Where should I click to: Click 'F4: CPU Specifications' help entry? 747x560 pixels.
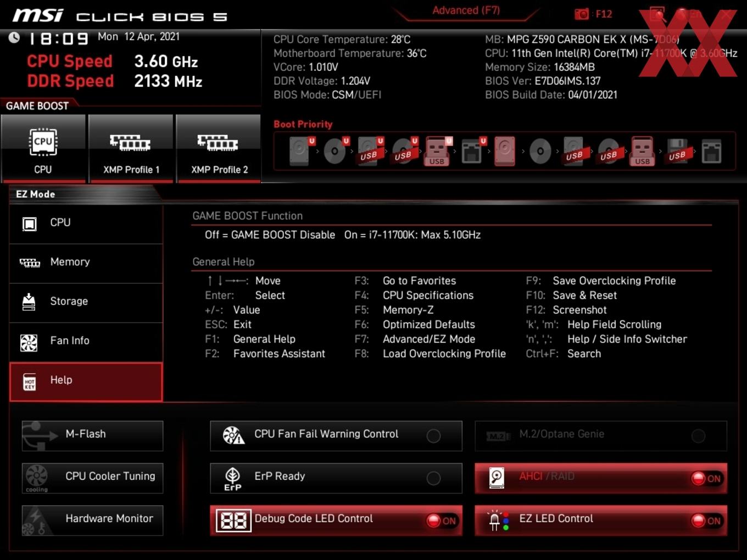click(414, 295)
